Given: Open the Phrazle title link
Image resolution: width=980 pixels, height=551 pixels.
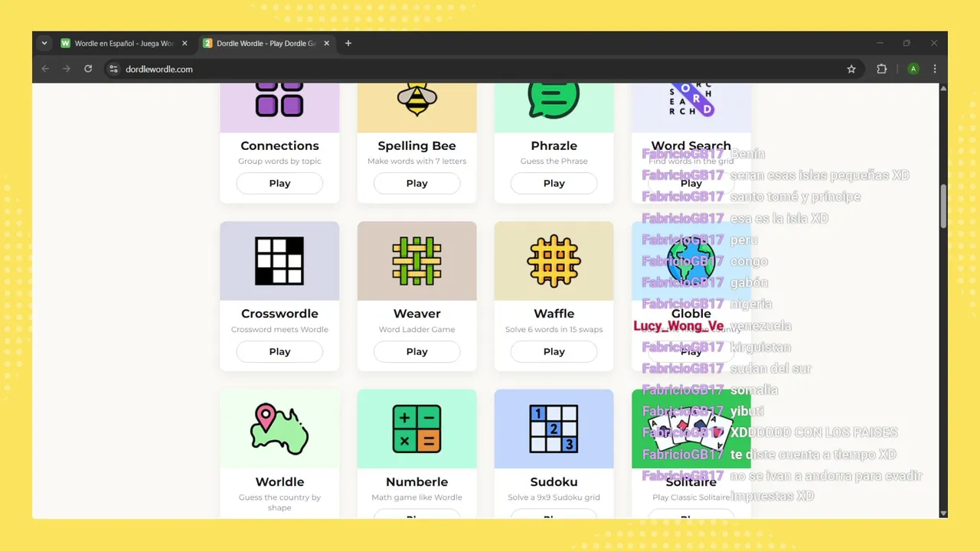Looking at the screenshot, I should (x=554, y=145).
